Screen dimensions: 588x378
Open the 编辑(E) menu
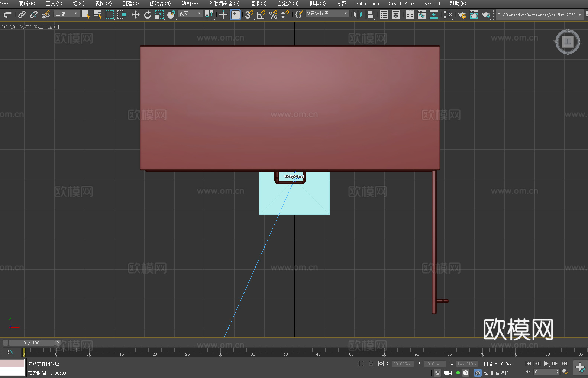click(27, 3)
